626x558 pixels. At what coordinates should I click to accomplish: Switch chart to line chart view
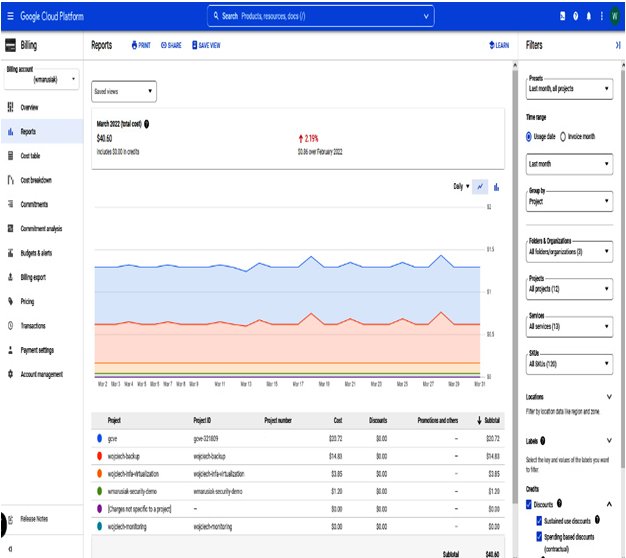(x=480, y=186)
